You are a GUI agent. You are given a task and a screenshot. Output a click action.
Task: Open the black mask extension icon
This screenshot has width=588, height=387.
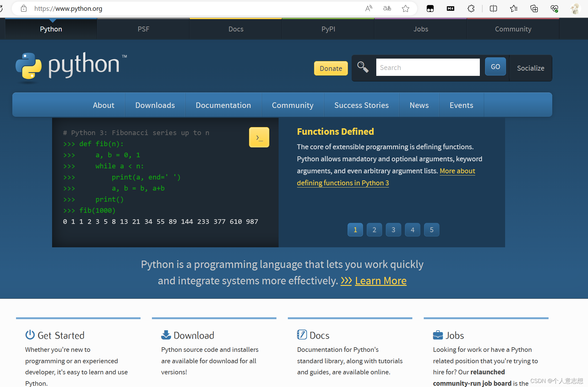[x=430, y=8]
